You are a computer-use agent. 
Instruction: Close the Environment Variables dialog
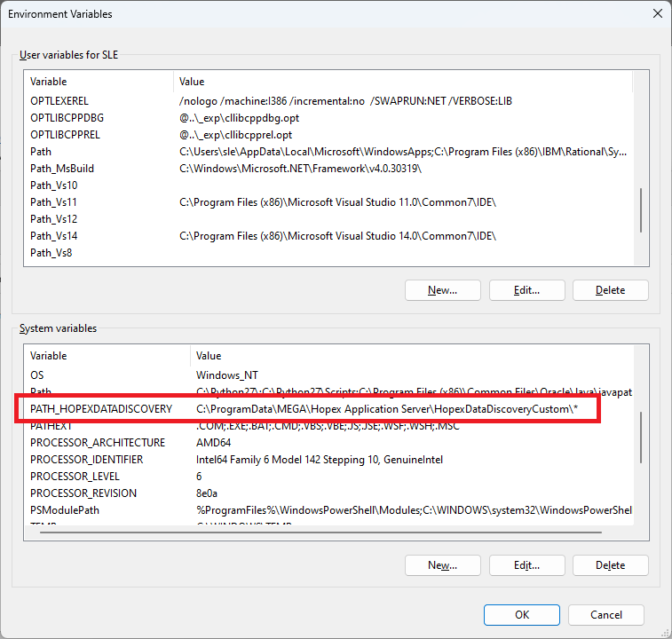[x=656, y=14]
